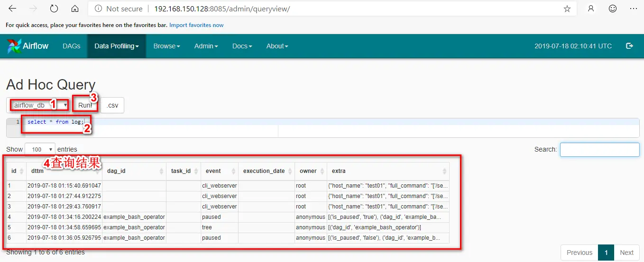Go to the DAGs page
The height and width of the screenshot is (262, 644).
coord(71,46)
